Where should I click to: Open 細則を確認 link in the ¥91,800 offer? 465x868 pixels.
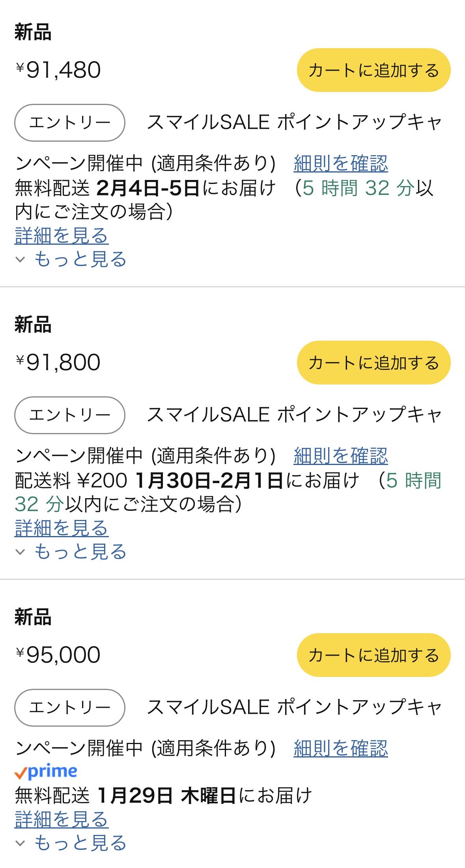click(x=340, y=456)
